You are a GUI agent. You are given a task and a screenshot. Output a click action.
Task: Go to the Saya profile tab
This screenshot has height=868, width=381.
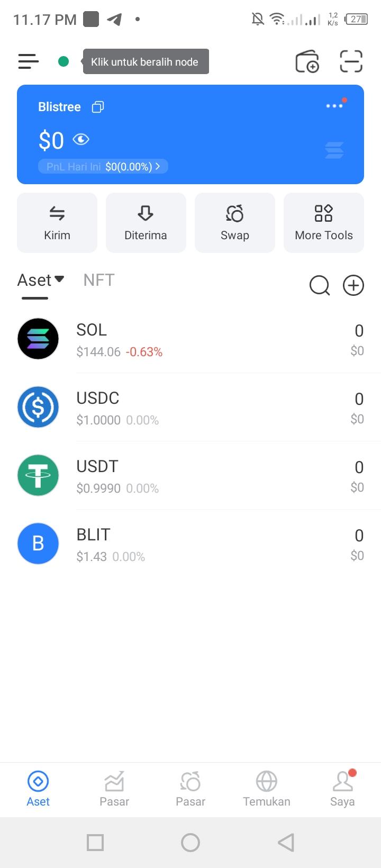click(342, 788)
